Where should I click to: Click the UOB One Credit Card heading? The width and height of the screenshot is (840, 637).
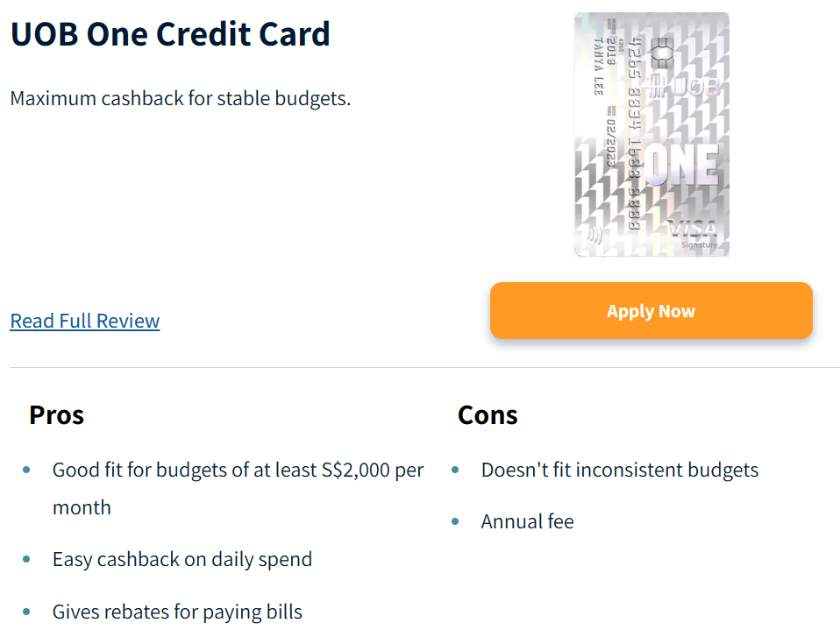pyautogui.click(x=170, y=34)
